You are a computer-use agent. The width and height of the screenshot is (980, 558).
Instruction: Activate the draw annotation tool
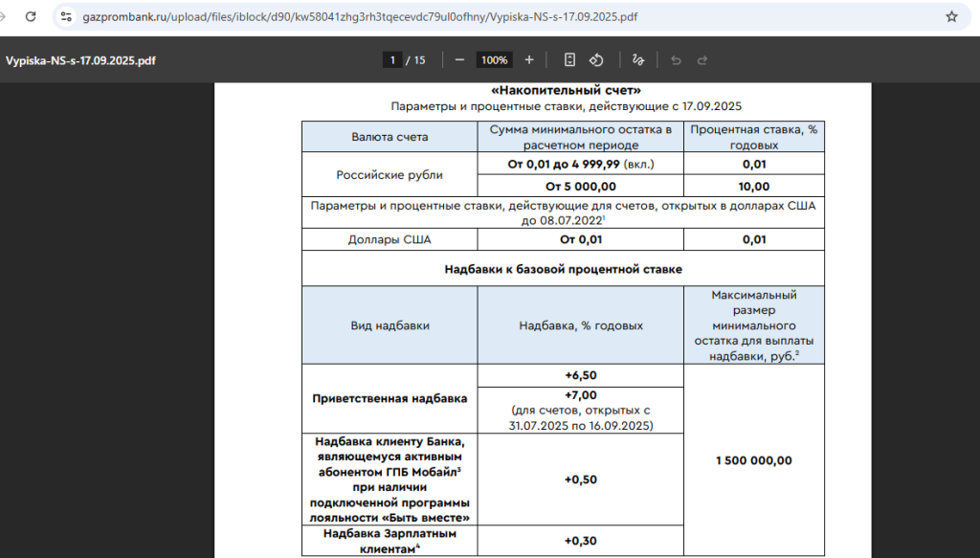coord(638,60)
